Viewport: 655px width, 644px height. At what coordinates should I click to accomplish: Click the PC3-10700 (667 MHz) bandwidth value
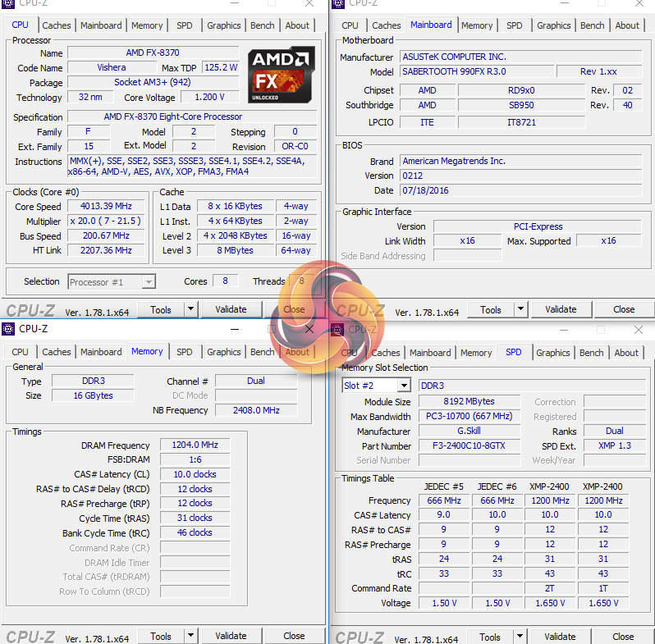click(x=469, y=417)
